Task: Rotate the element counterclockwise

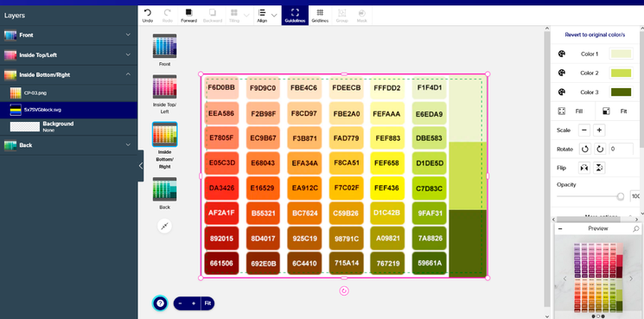Action: 585,149
